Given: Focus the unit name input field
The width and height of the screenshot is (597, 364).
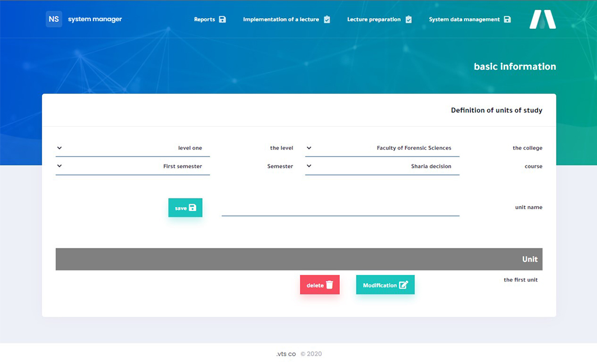Looking at the screenshot, I should [x=340, y=208].
